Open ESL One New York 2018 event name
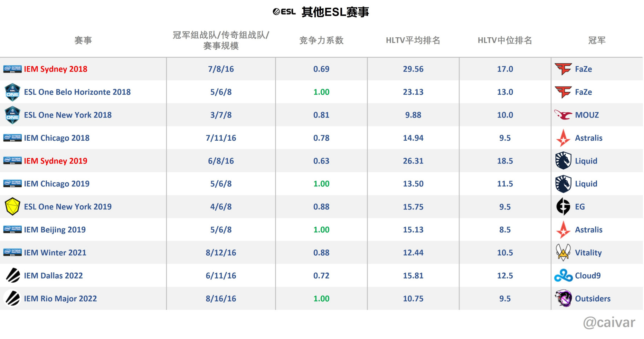The height and width of the screenshot is (339, 644). (68, 115)
